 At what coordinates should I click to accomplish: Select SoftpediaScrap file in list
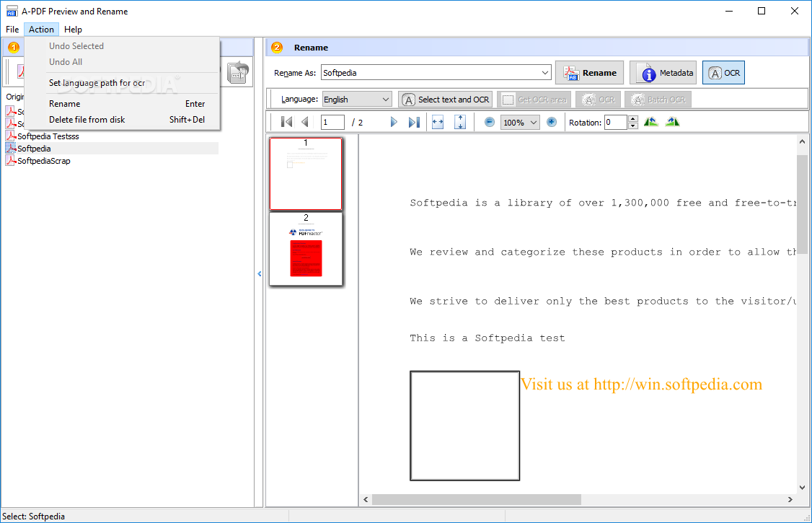click(44, 161)
